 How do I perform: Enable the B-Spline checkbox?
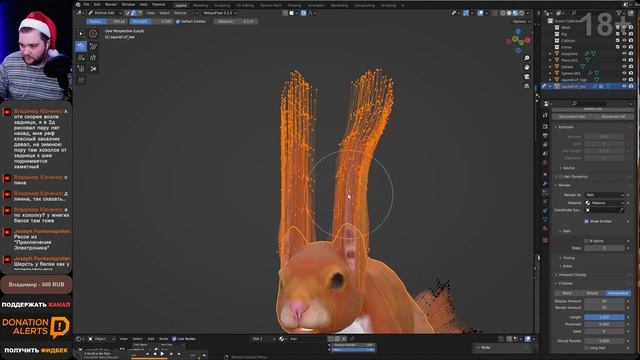587,241
